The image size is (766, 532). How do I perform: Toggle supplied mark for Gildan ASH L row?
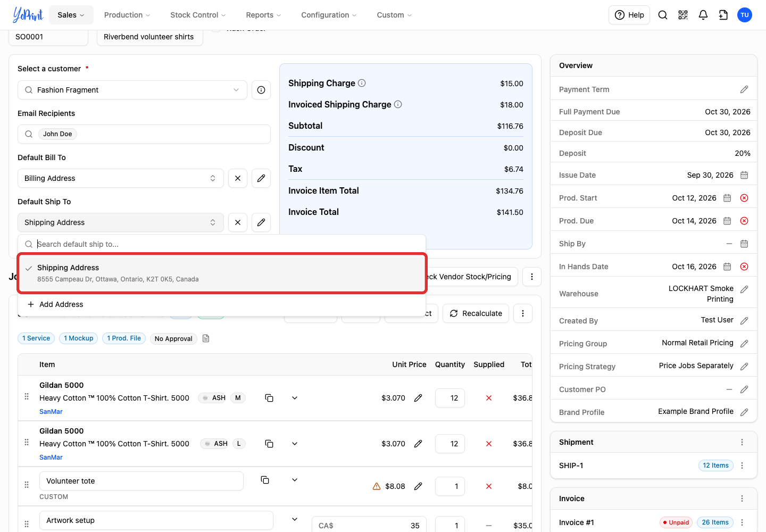tap(489, 444)
